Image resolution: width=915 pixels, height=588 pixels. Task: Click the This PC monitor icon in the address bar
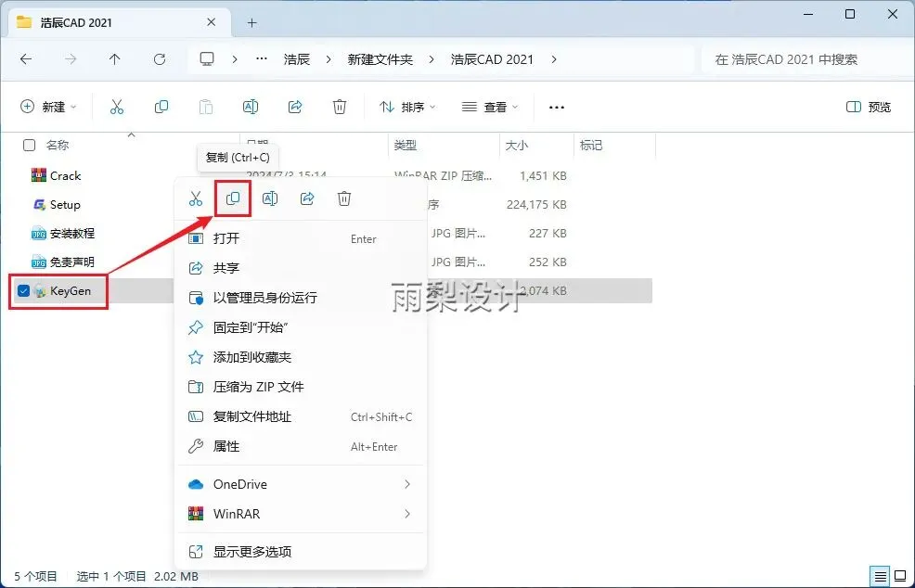(x=207, y=59)
